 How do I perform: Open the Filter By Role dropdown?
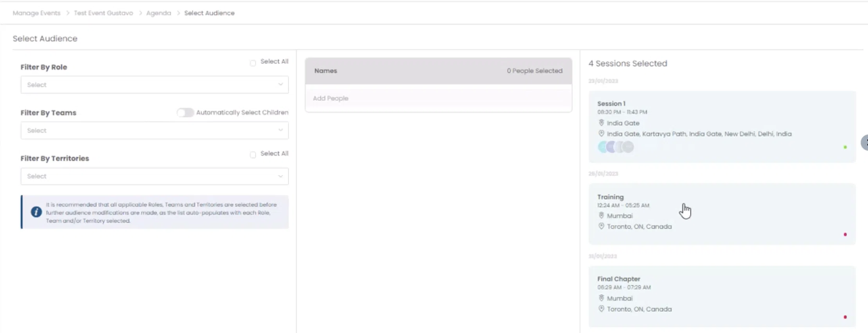click(x=155, y=85)
